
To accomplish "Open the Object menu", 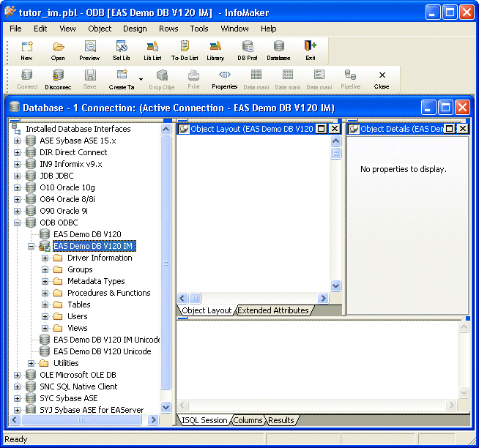I will click(x=100, y=29).
